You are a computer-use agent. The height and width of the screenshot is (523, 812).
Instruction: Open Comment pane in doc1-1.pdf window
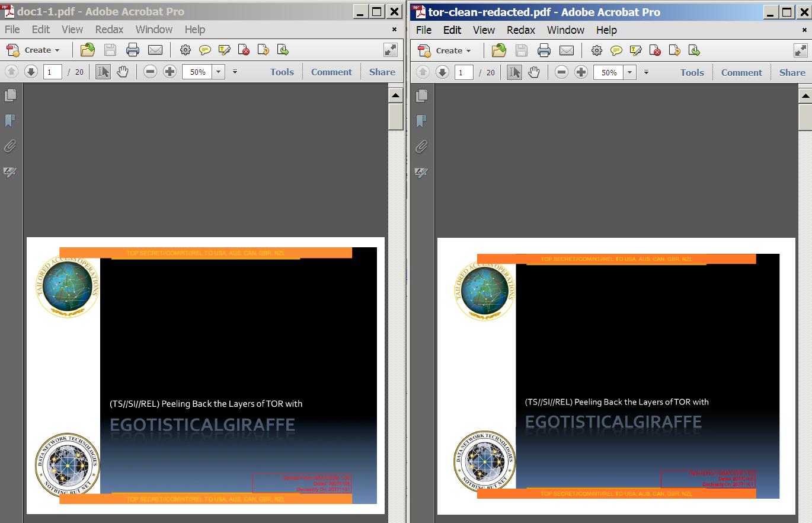(x=331, y=72)
